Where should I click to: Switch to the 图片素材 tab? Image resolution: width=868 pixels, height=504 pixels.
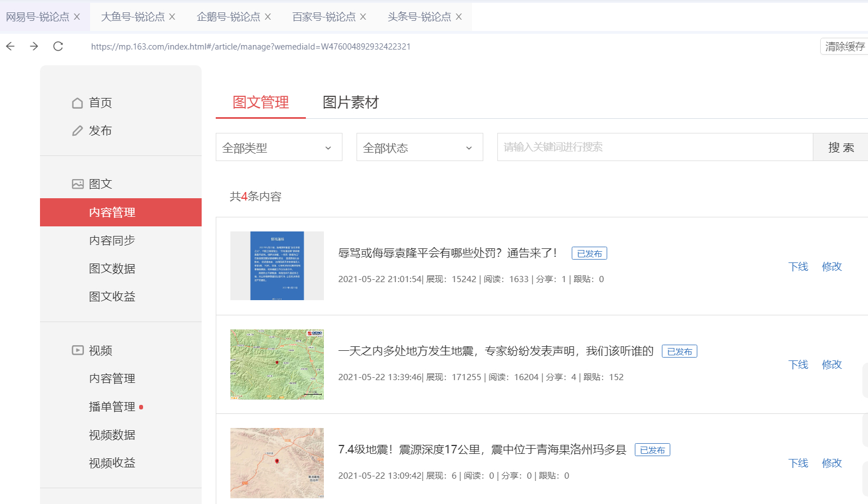[x=350, y=102]
